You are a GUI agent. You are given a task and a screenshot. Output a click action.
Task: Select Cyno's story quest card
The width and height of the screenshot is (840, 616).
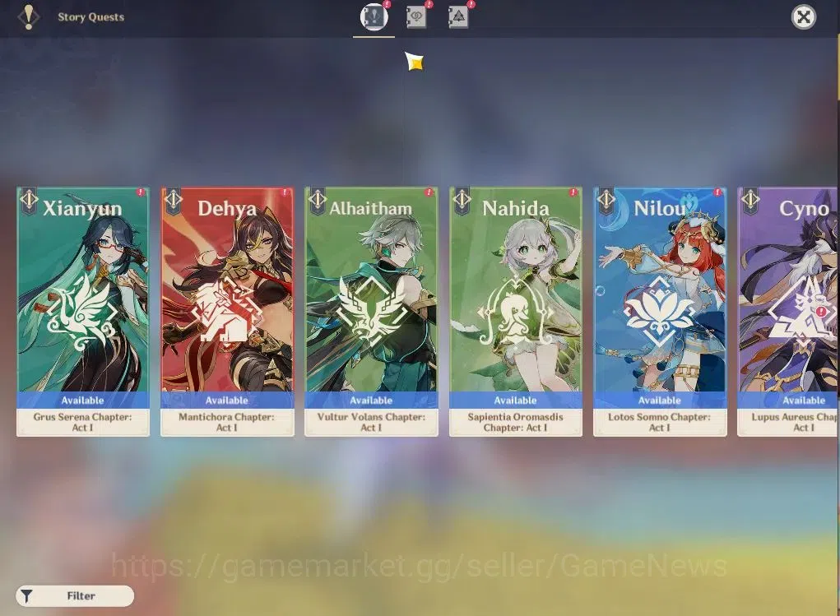coord(788,311)
